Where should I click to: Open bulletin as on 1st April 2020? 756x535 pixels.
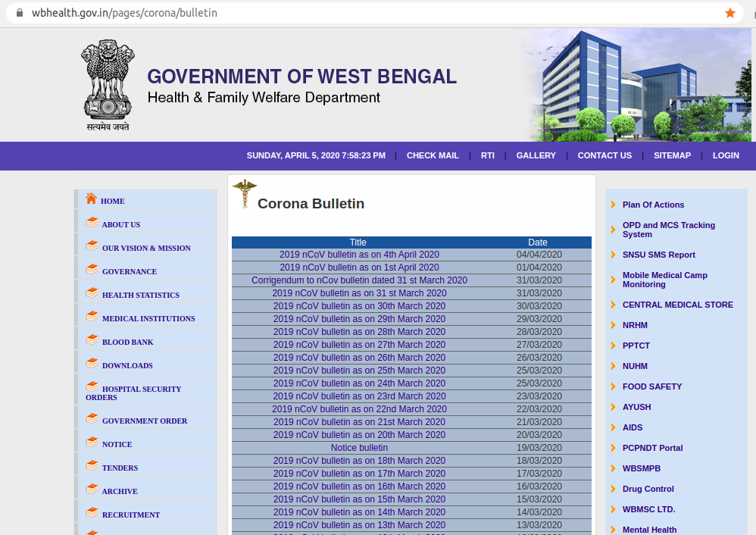[359, 267]
